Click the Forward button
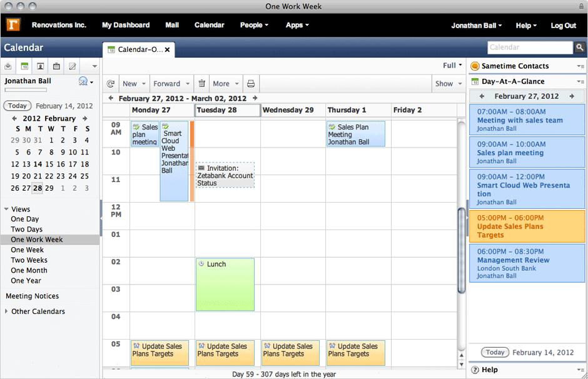 point(166,84)
